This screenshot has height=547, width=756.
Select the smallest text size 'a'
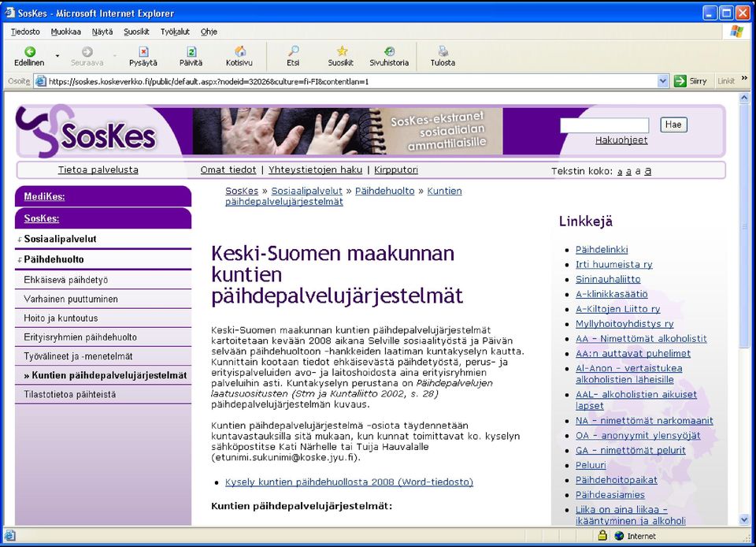point(620,172)
